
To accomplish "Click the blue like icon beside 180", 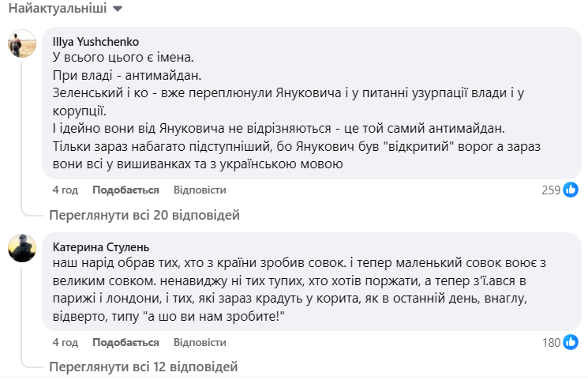I will tap(571, 342).
